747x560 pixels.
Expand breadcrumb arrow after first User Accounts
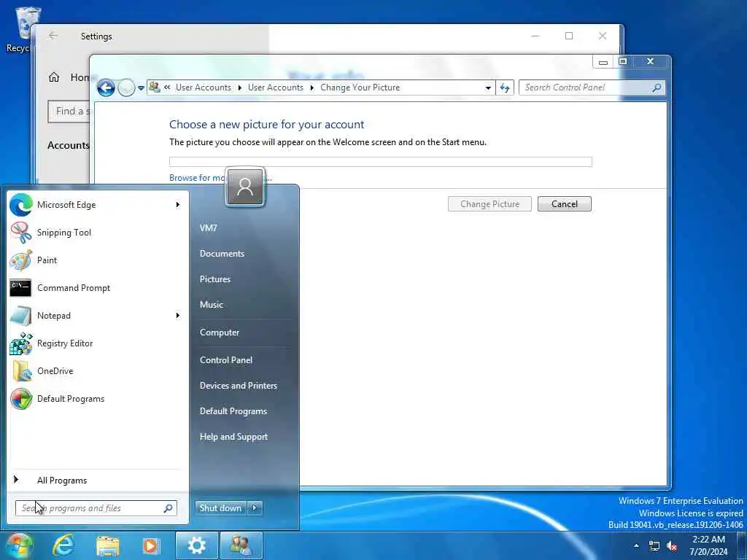pyautogui.click(x=239, y=87)
